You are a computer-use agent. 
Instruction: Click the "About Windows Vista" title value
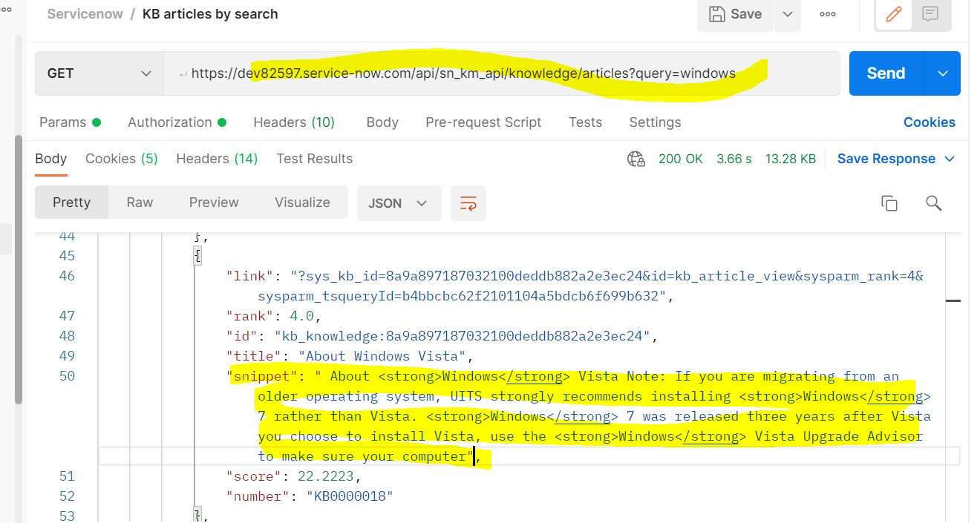382,356
